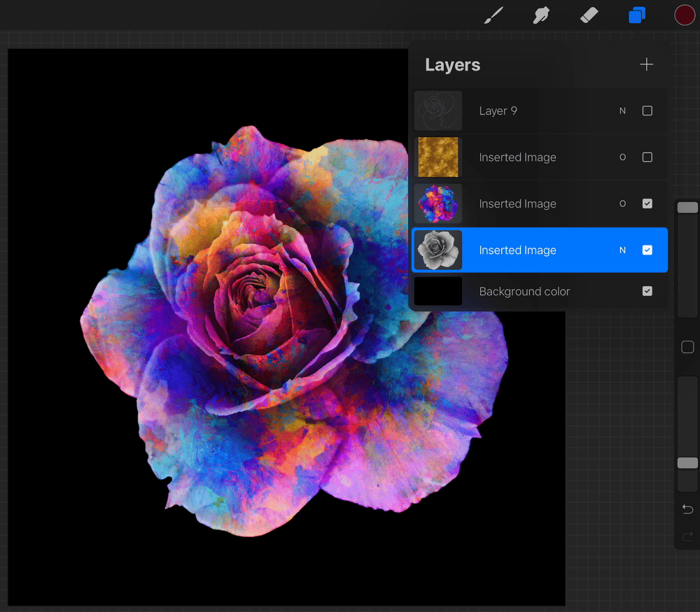Viewport: 700px width, 612px height.
Task: Click the brush size slider handle
Action: tap(687, 208)
